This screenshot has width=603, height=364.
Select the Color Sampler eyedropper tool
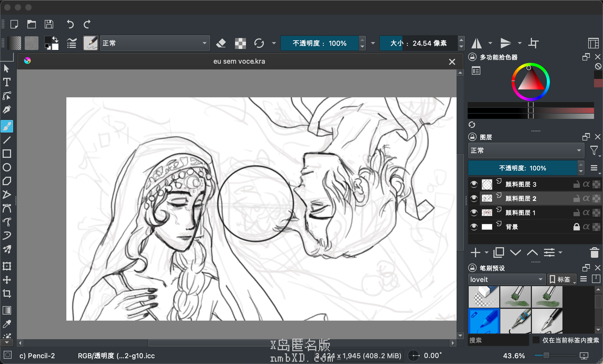[x=7, y=324]
